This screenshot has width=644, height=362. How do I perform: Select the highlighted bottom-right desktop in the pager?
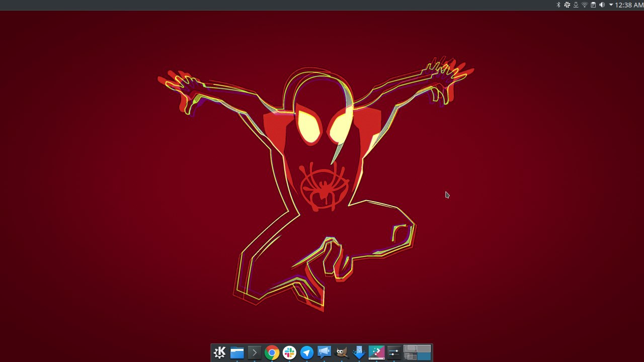[x=424, y=356]
